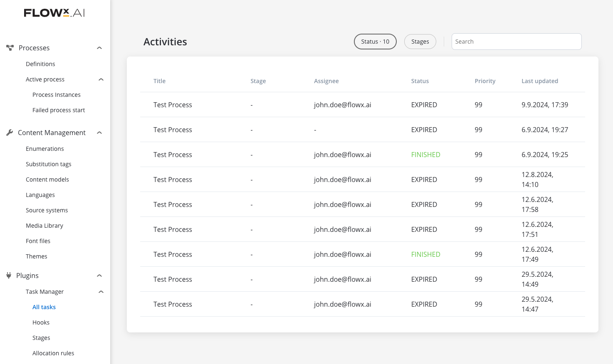Collapse the Plugins section chevron
The image size is (613, 364).
pos(99,275)
